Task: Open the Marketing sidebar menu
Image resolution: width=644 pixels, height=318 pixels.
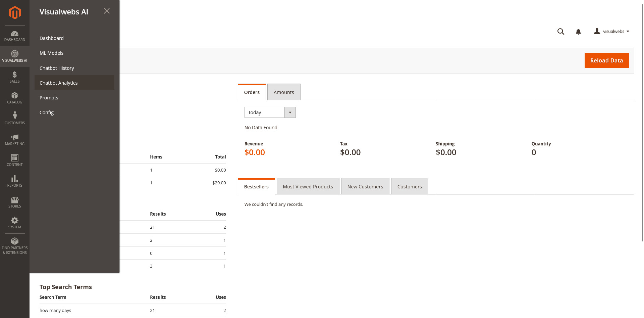Action: (x=15, y=140)
